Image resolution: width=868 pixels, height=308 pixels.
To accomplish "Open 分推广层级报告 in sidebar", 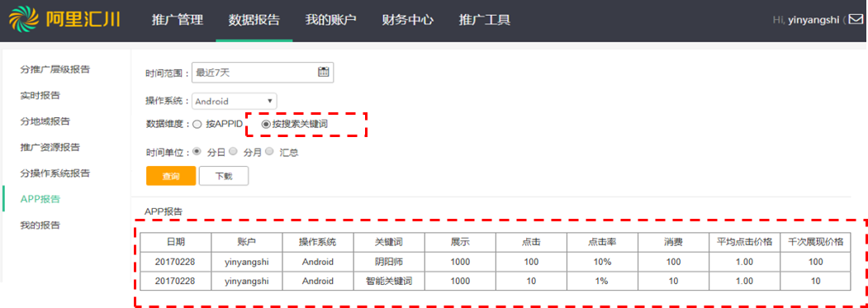I will click(x=55, y=69).
